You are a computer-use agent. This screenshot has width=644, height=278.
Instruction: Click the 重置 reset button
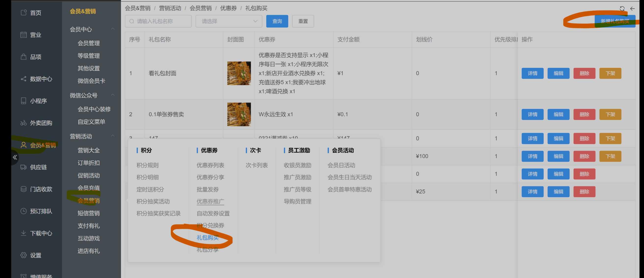click(303, 21)
